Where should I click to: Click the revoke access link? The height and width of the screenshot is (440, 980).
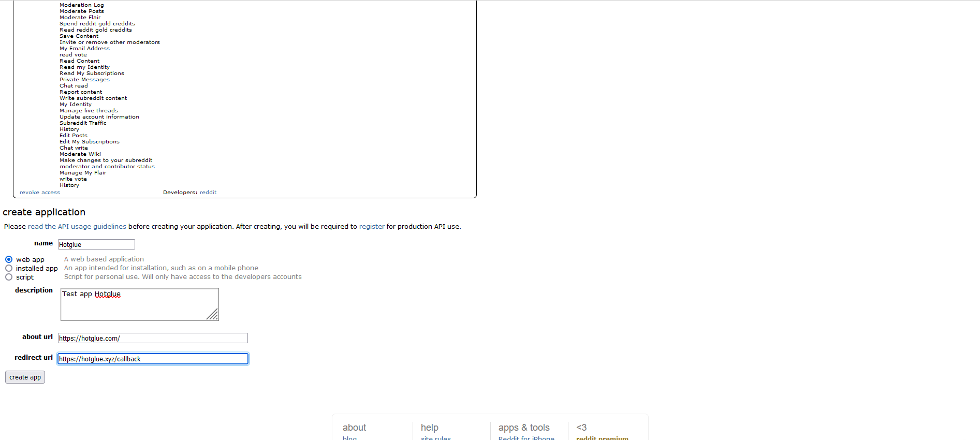pos(40,192)
